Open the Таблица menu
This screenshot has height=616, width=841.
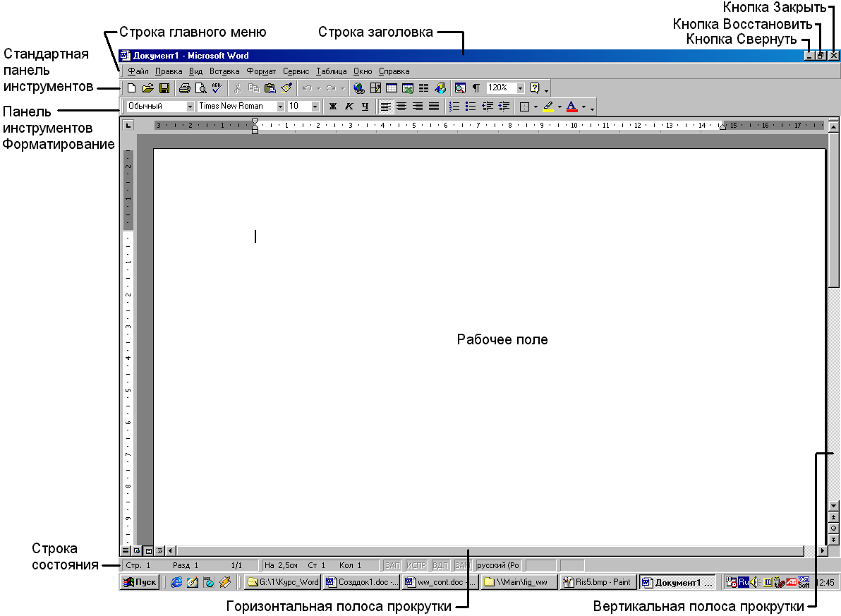[x=332, y=71]
